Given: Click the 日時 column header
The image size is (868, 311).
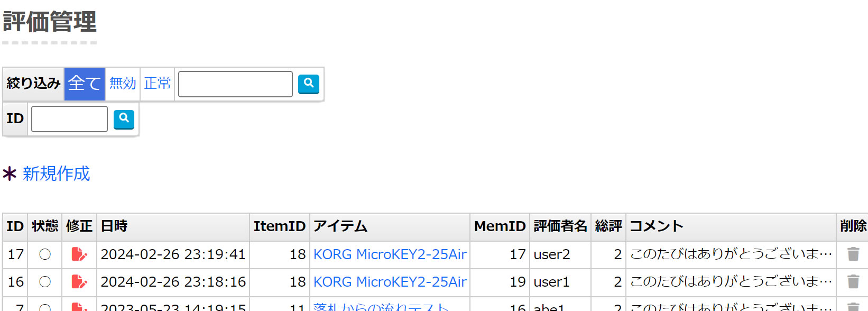Looking at the screenshot, I should point(114,226).
